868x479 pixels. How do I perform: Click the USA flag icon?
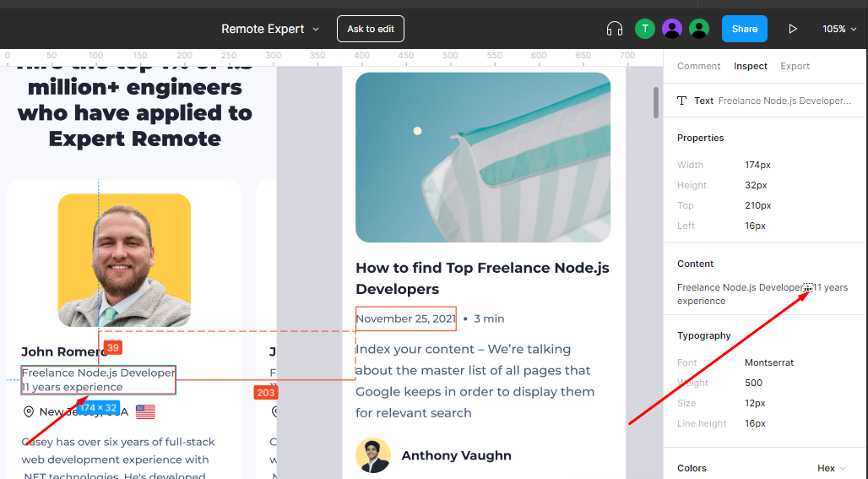point(145,411)
